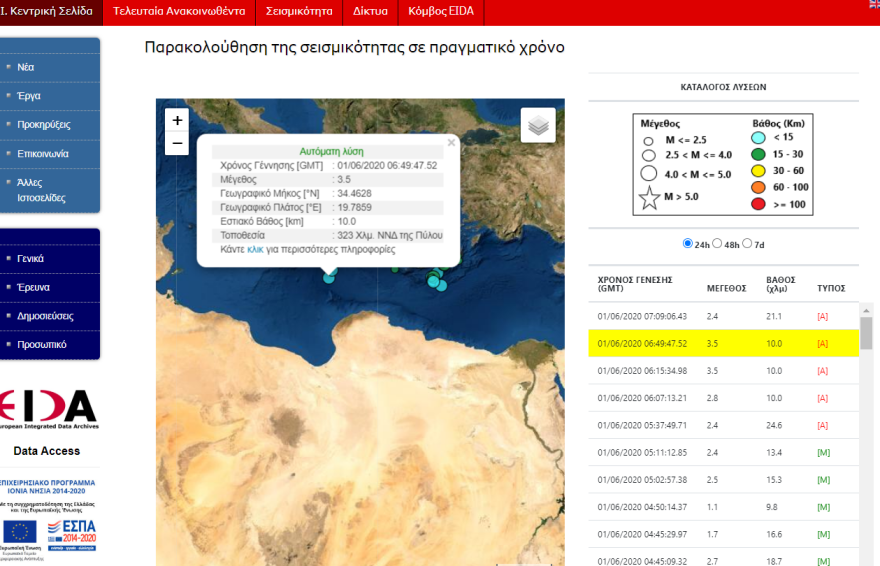Viewport: 880px width, 566px height.
Task: Select the 7d time range
Action: [x=747, y=243]
